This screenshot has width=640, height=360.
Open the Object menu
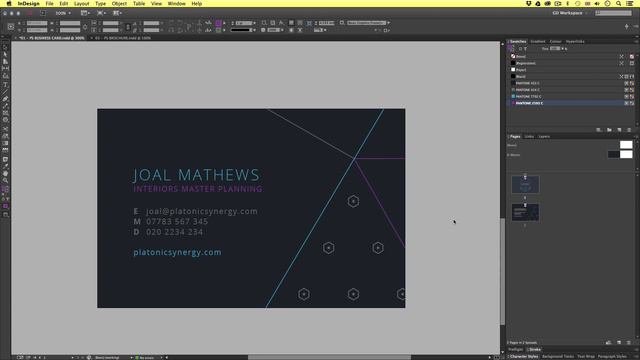[x=119, y=3]
